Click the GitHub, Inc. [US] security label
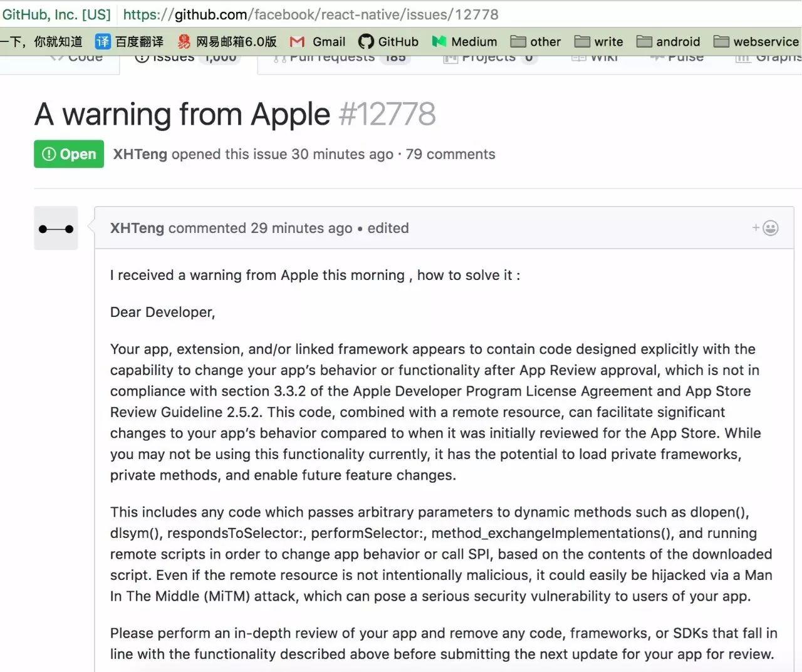 56,14
